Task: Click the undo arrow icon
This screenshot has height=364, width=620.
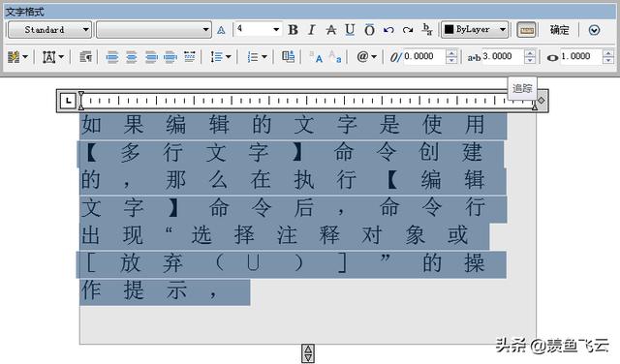Action: click(388, 30)
